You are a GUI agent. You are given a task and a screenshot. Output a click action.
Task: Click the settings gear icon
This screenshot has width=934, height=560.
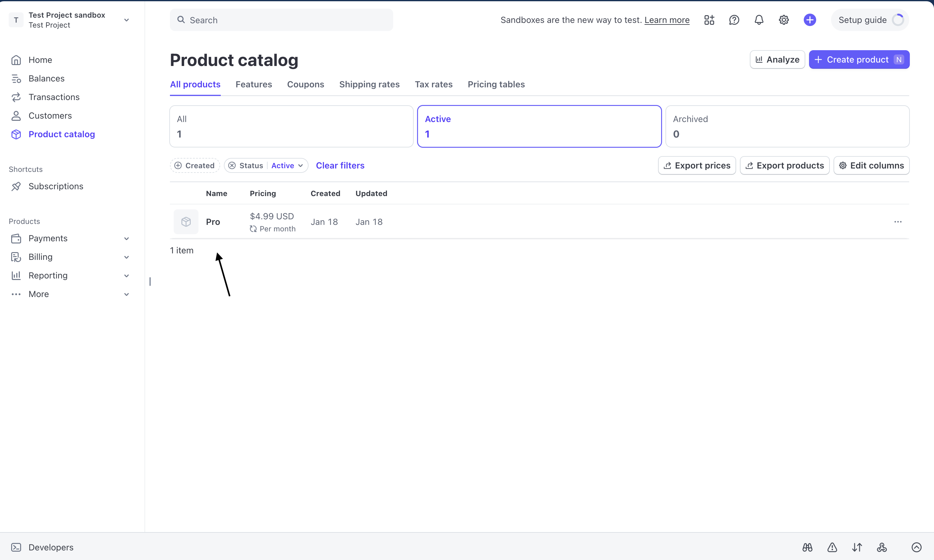(x=784, y=20)
